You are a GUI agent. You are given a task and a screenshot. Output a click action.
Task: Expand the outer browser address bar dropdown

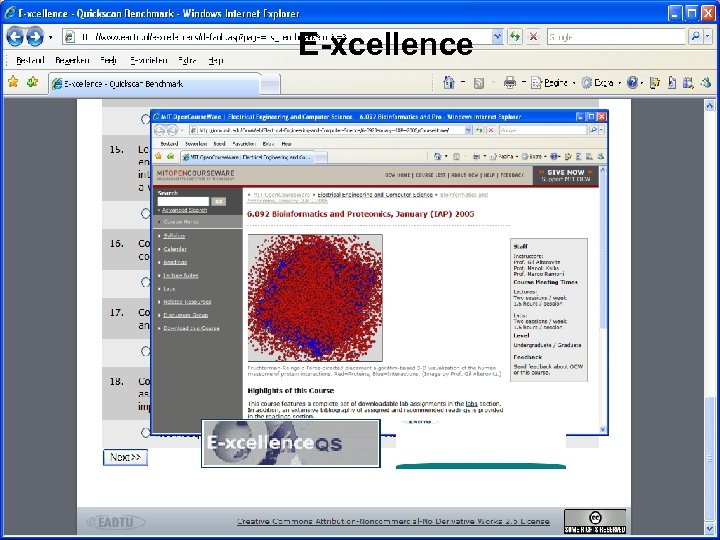pos(497,37)
